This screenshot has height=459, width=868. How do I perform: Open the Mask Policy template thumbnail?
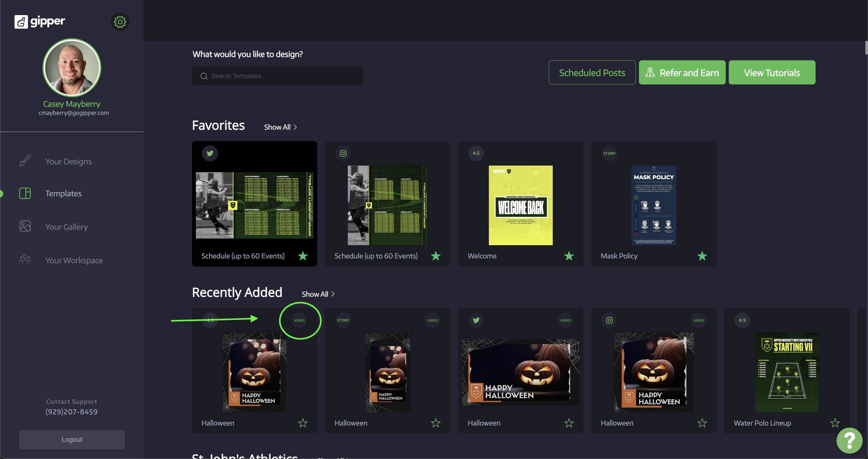click(x=654, y=205)
